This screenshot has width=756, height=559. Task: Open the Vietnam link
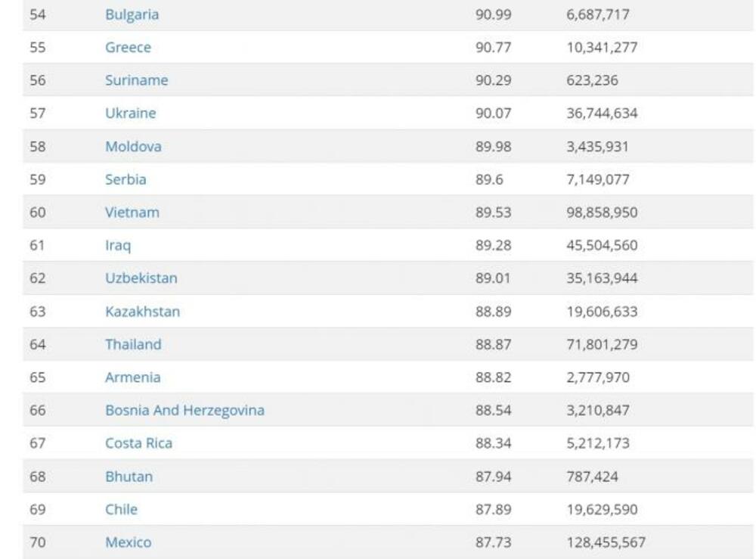point(132,213)
